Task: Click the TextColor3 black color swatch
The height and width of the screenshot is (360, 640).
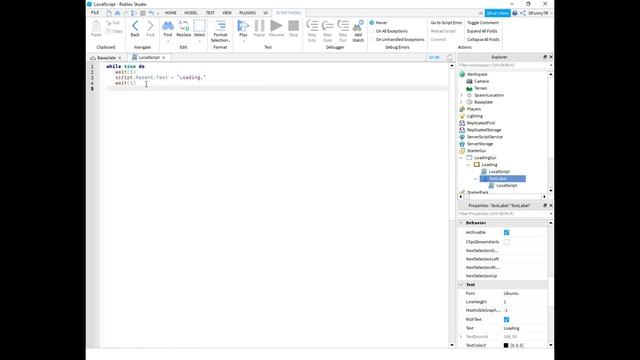Action: [x=506, y=345]
